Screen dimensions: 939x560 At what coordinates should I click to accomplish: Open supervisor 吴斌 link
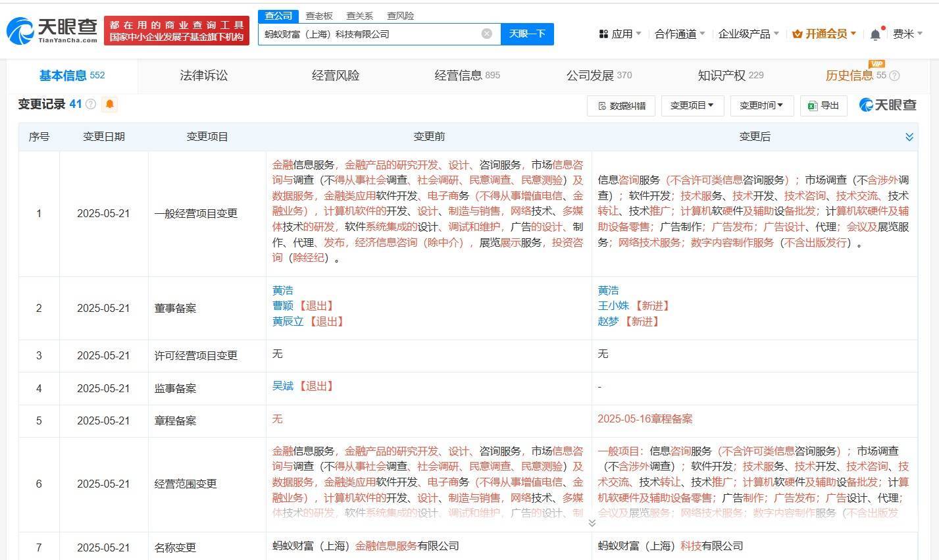click(283, 386)
